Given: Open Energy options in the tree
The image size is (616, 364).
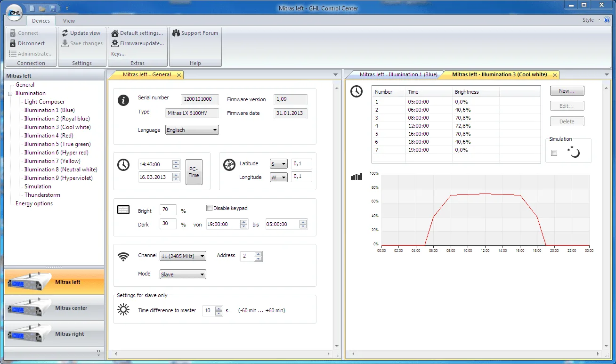Looking at the screenshot, I should pos(34,203).
